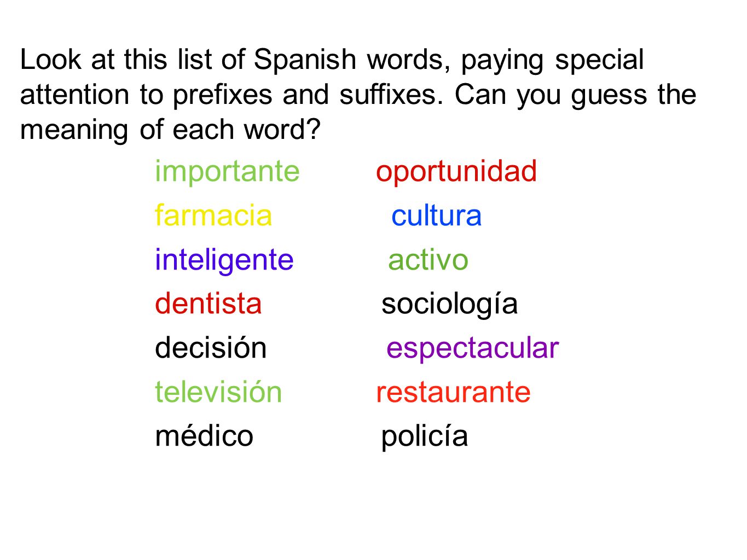Click the word 'Spanish' in the heading

click(305, 60)
